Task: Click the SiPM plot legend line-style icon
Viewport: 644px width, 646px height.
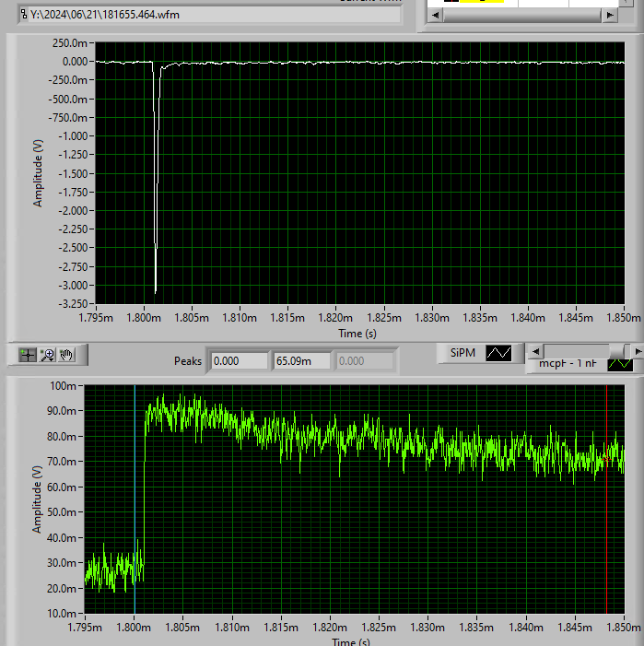Action: point(498,353)
